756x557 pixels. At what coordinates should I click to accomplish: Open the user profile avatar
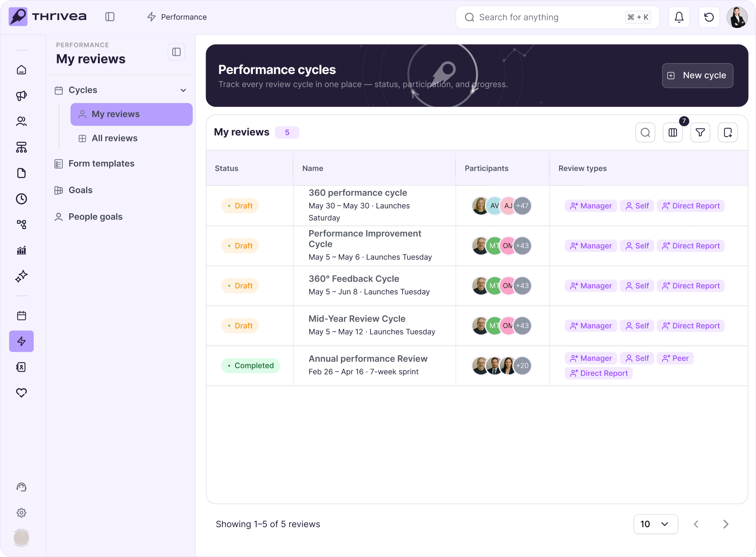pyautogui.click(x=737, y=17)
